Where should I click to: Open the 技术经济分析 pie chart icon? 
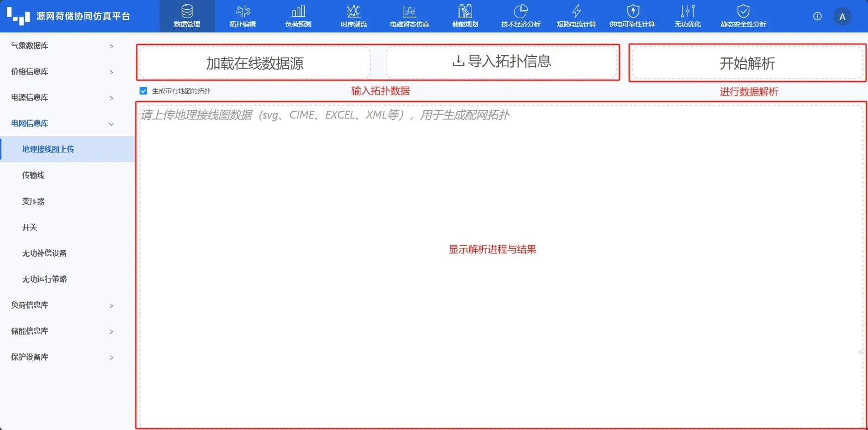(521, 11)
